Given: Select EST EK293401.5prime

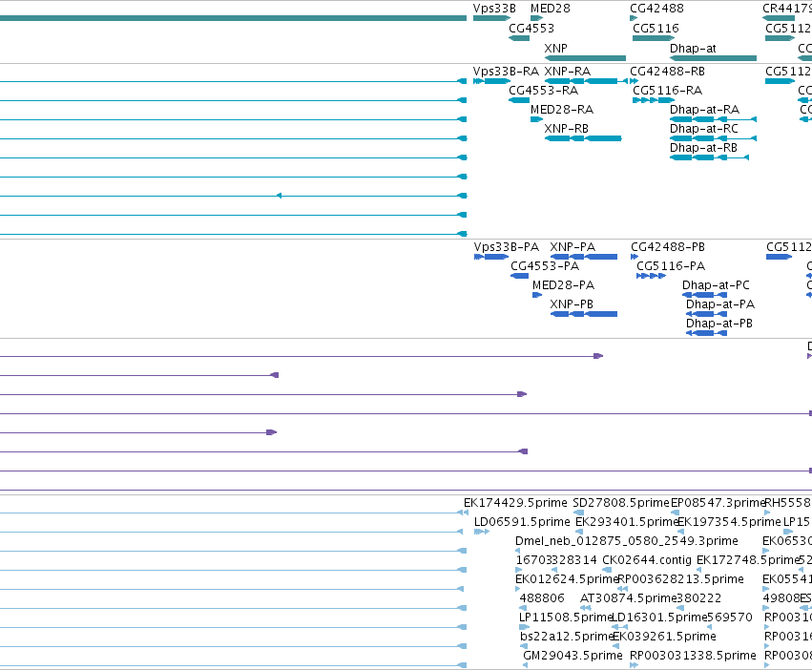Looking at the screenshot, I should click(x=627, y=522).
